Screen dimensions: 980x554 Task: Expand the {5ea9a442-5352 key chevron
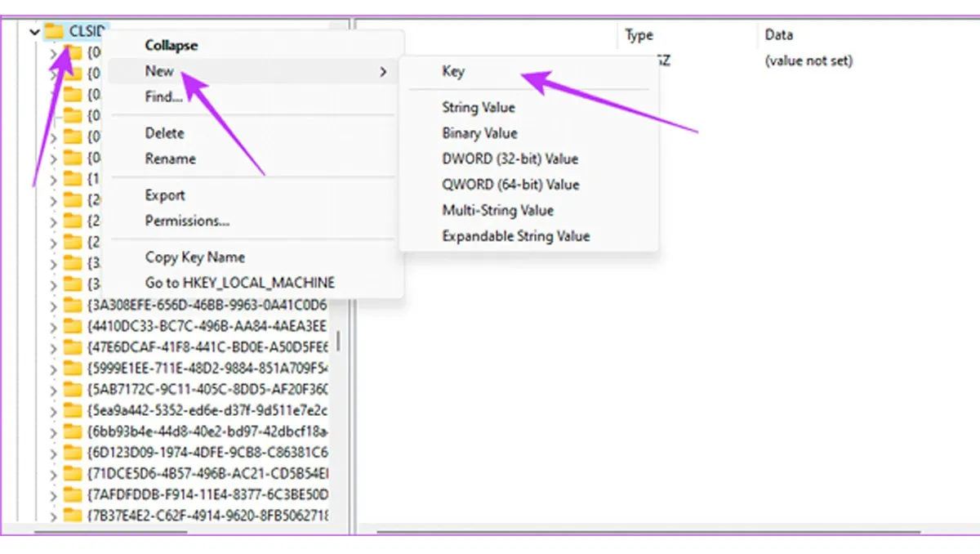pyautogui.click(x=54, y=410)
